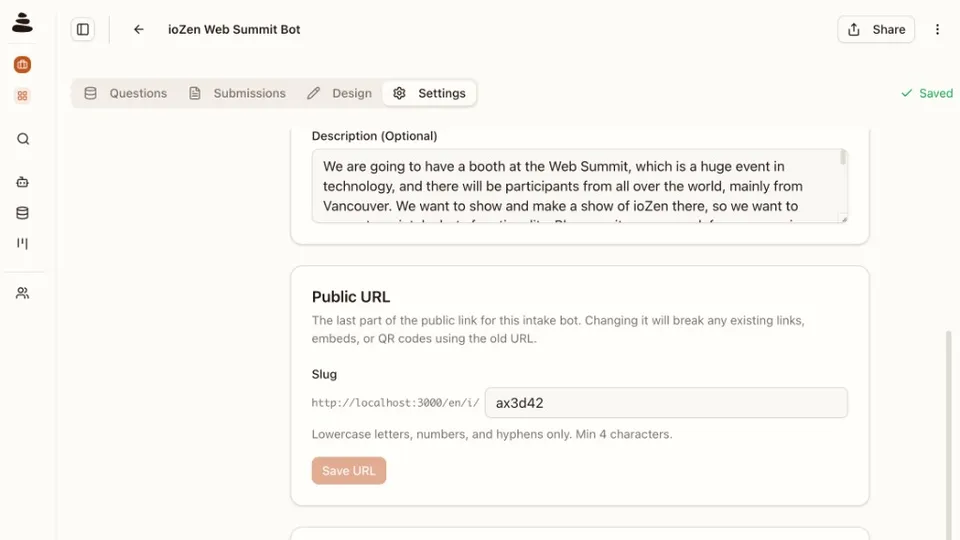Switch to the Design tab
The width and height of the screenshot is (960, 540).
click(x=340, y=93)
